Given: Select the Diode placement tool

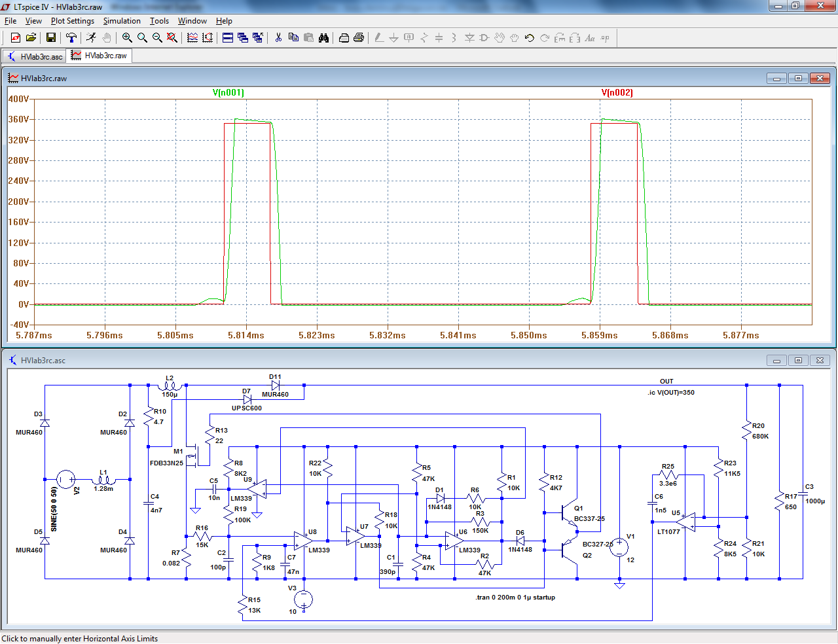Looking at the screenshot, I should pyautogui.click(x=469, y=38).
